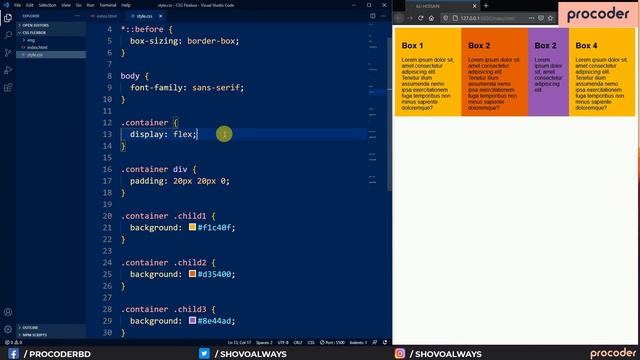Click the CRLF line ending status item
The height and width of the screenshot is (360, 640).
(x=298, y=342)
